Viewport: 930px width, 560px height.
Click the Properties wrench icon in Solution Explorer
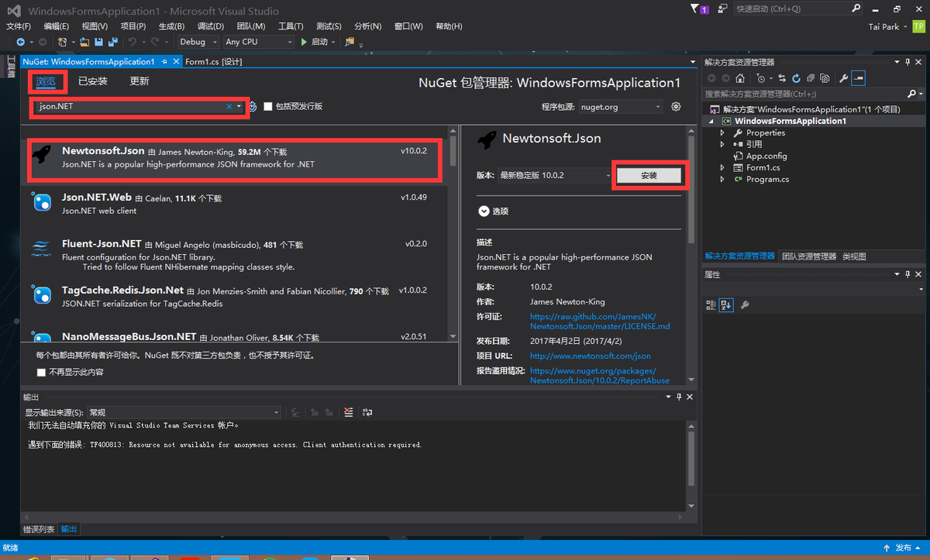pyautogui.click(x=843, y=78)
